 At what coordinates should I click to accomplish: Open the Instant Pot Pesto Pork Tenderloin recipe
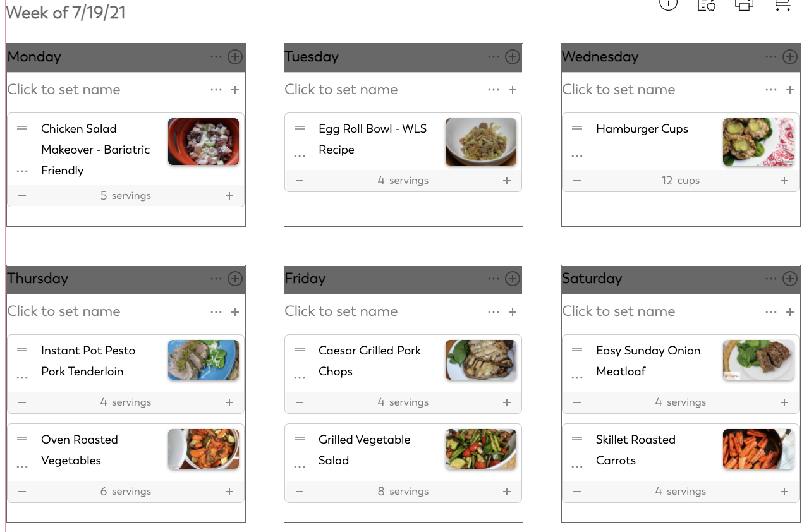(88, 360)
